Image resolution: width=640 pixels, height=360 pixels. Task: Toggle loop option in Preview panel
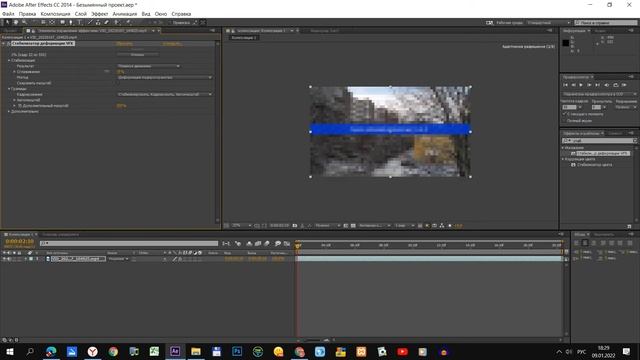(616, 85)
